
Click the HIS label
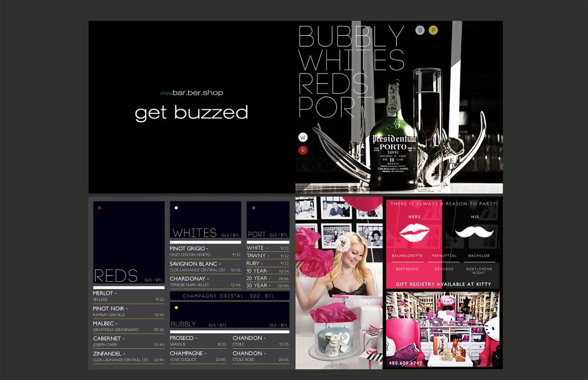pos(475,217)
